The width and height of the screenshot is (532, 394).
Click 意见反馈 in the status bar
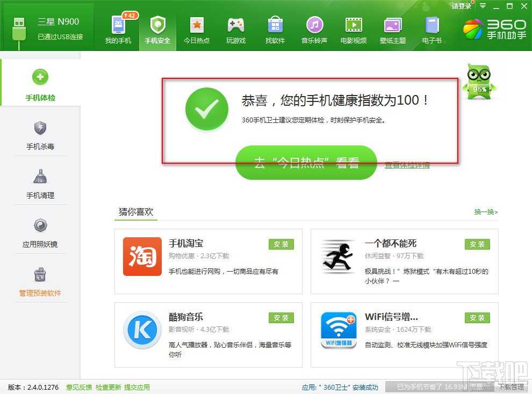coord(79,387)
